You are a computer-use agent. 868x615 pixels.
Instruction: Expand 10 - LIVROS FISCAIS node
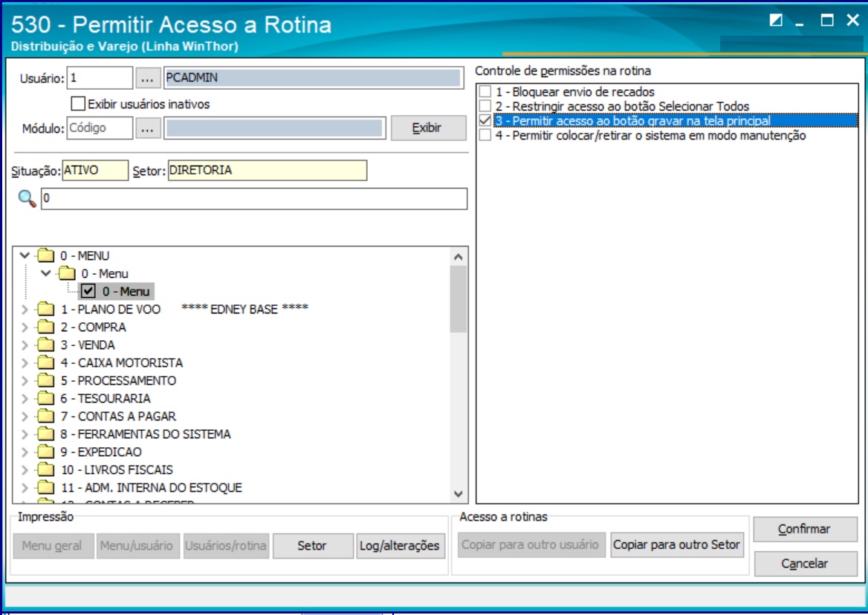coord(25,469)
